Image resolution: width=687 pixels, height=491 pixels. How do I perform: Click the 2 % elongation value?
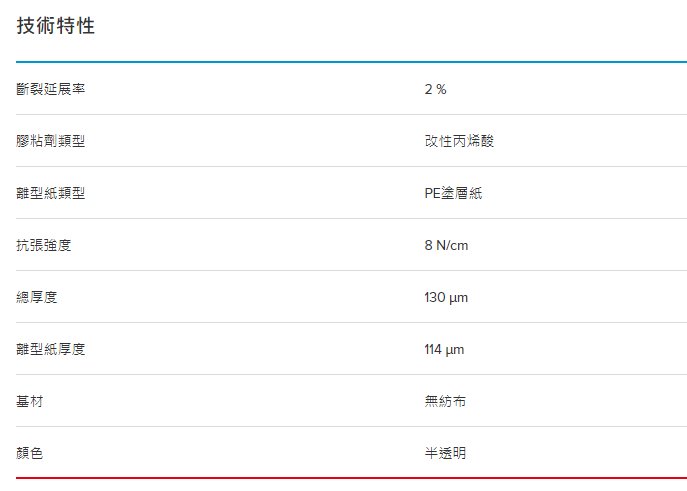(435, 89)
